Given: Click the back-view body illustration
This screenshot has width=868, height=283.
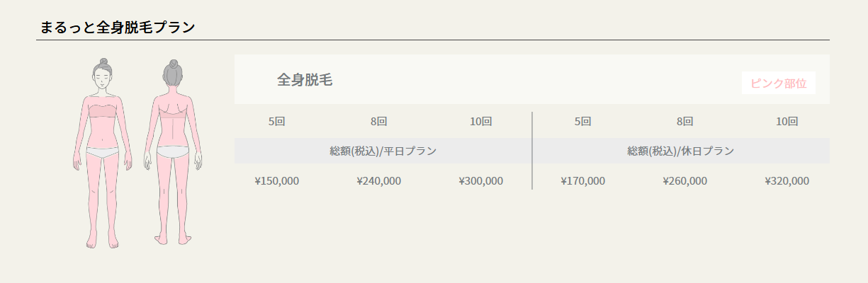Looking at the screenshot, I should (173, 152).
